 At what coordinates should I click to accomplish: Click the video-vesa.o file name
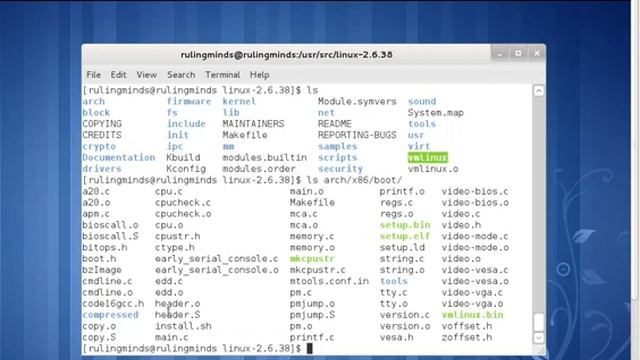point(475,281)
